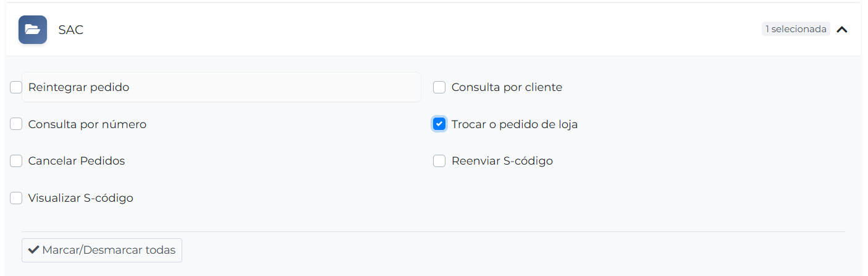The height and width of the screenshot is (276, 868).
Task: Click the "Cancelar Pedidos" label text
Action: (x=77, y=161)
